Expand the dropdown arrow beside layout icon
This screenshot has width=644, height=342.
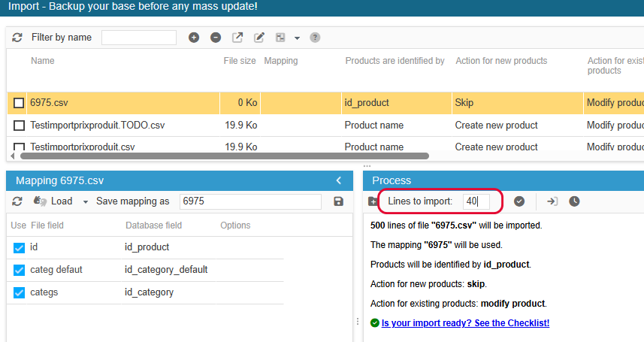pyautogui.click(x=297, y=38)
